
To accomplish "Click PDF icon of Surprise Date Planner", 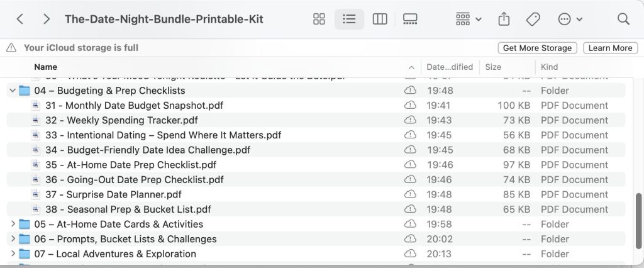I will point(36,194).
